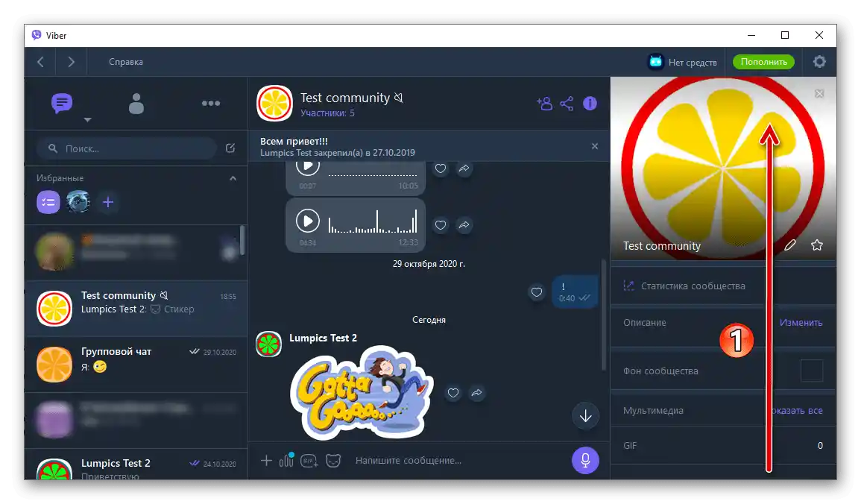Open the chat list filter dropdown
The height and width of the screenshot is (504, 861).
(87, 119)
